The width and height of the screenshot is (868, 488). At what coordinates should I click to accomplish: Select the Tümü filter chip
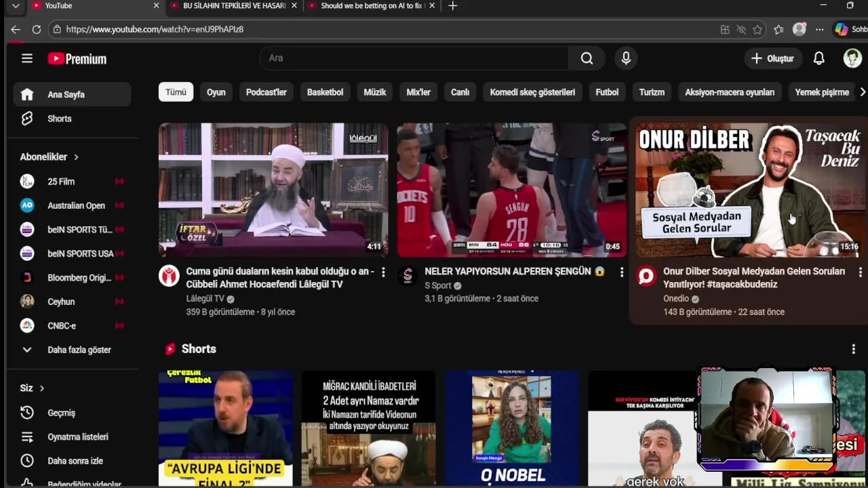(176, 92)
